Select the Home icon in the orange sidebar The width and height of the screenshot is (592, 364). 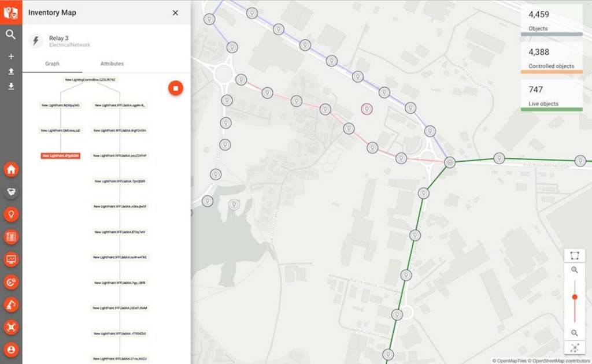click(x=10, y=169)
